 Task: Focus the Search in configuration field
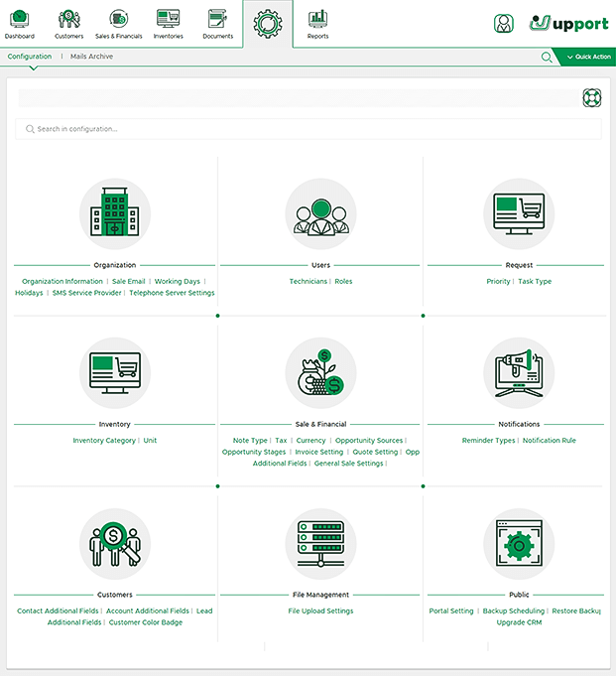click(x=308, y=129)
